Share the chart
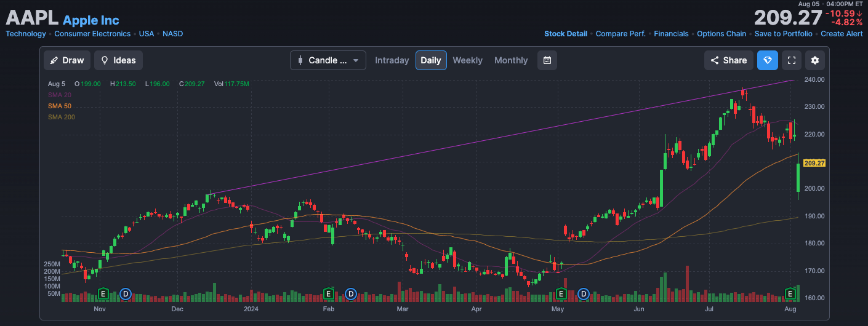The width and height of the screenshot is (868, 326). [729, 60]
